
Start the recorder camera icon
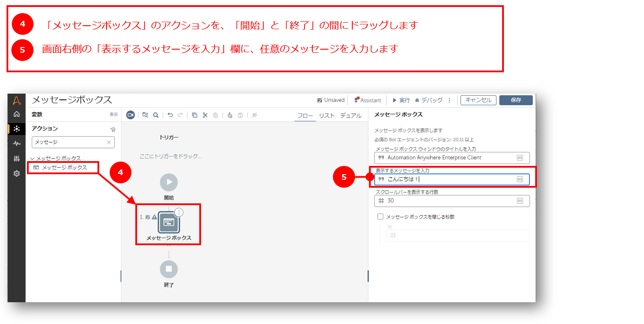(131, 115)
